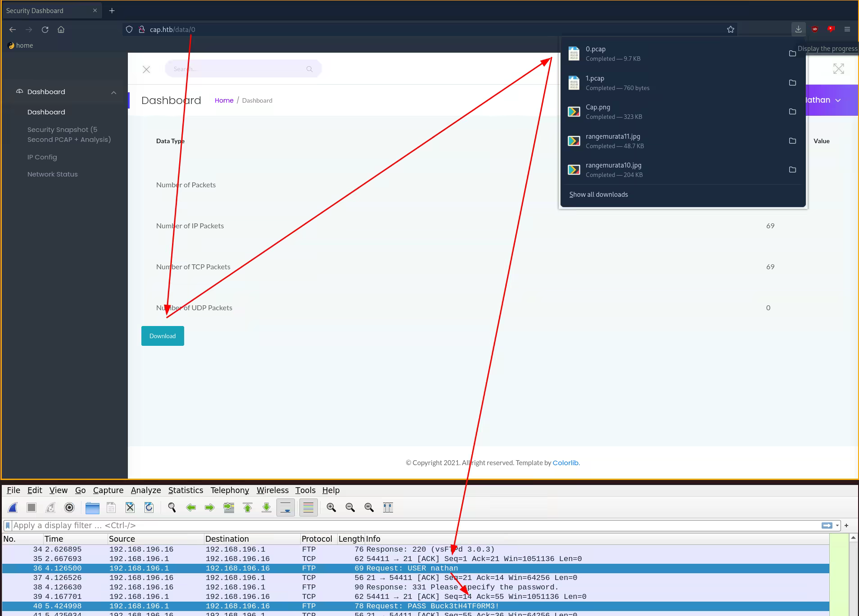Toggle auto-scroll during live capture
The height and width of the screenshot is (616, 859).
coord(285,508)
